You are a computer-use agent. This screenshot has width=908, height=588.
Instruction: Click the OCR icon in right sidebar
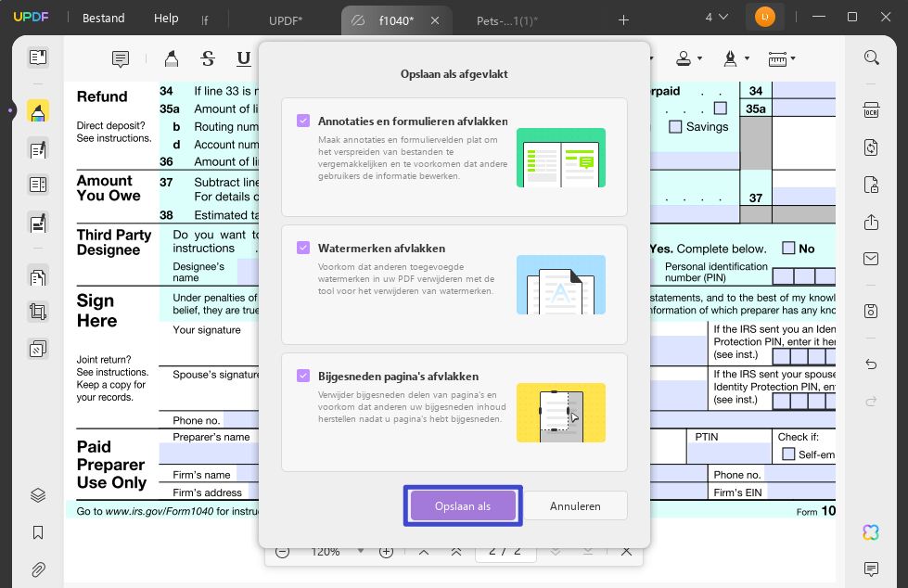872,110
